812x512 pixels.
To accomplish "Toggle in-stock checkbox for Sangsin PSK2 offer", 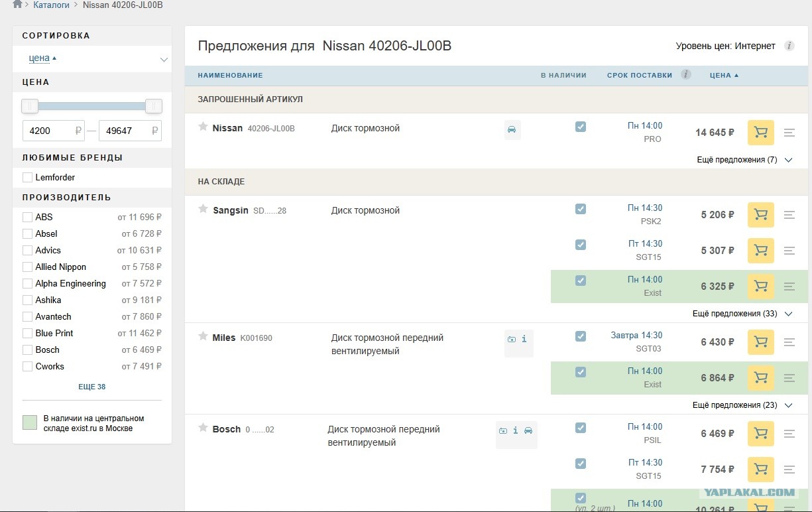I will click(581, 209).
